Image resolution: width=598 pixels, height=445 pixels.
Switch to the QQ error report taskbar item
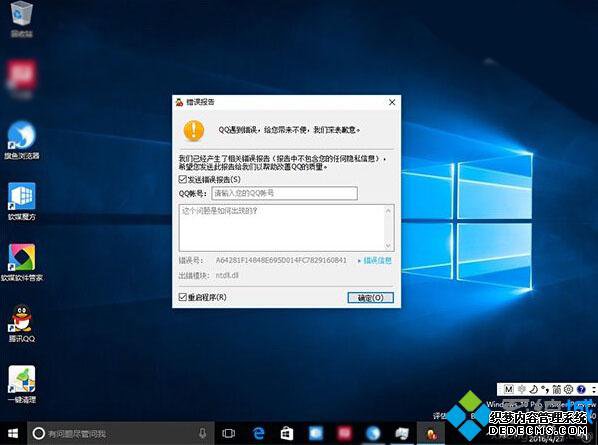tap(431, 433)
